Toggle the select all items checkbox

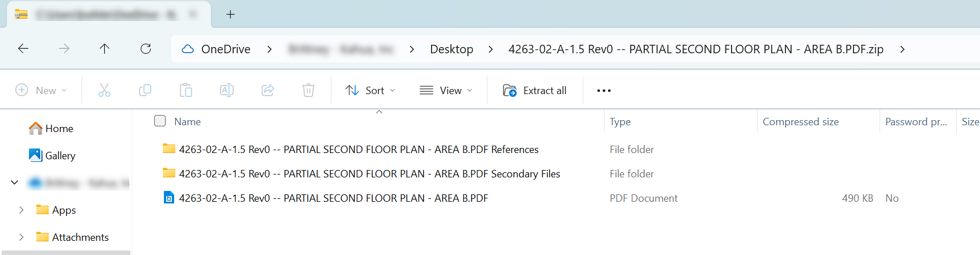click(160, 121)
